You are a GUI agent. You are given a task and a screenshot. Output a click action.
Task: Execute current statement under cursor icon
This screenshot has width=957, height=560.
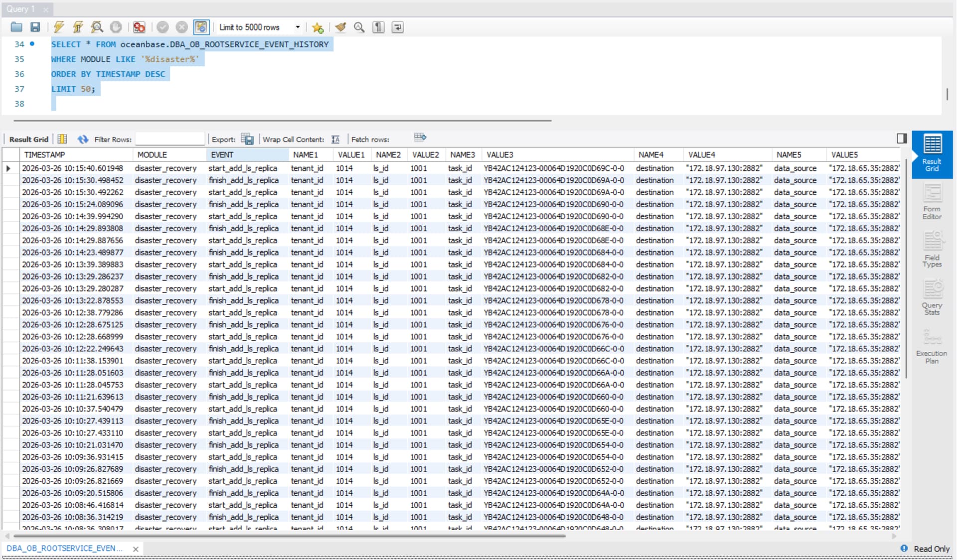(78, 27)
